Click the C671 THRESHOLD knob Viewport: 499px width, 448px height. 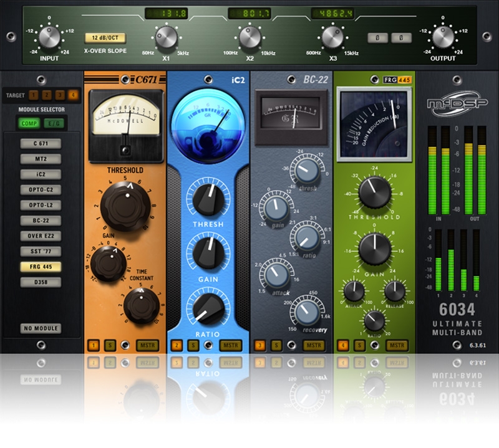[x=127, y=204]
